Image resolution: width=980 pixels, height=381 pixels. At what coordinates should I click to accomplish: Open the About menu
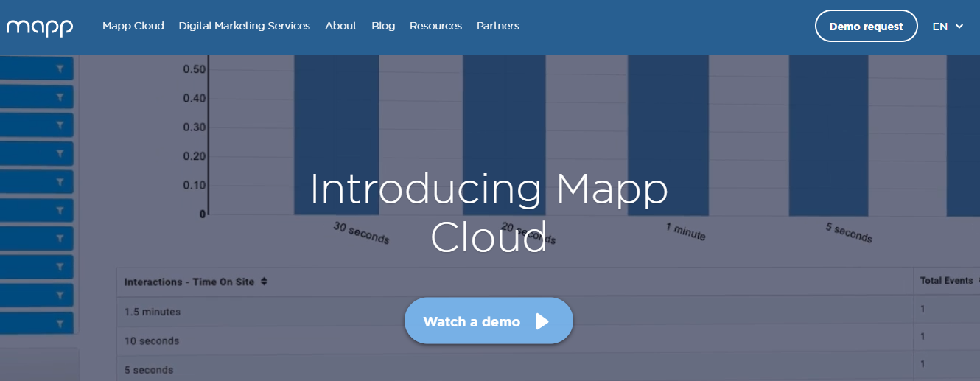pyautogui.click(x=341, y=26)
